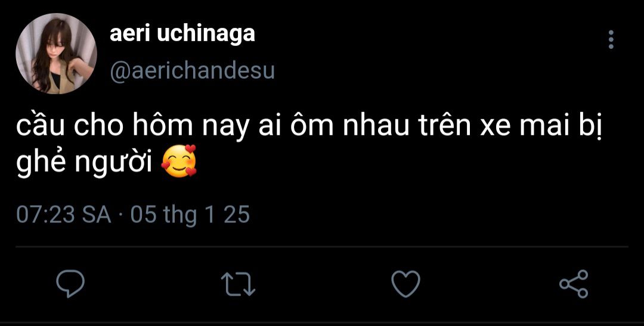Select the date "05 thg 1 25"
Viewport: 644px width, 326px height.
[190, 215]
